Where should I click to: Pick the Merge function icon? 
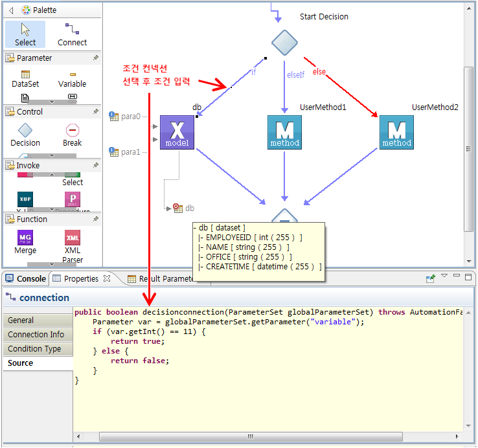[25, 242]
